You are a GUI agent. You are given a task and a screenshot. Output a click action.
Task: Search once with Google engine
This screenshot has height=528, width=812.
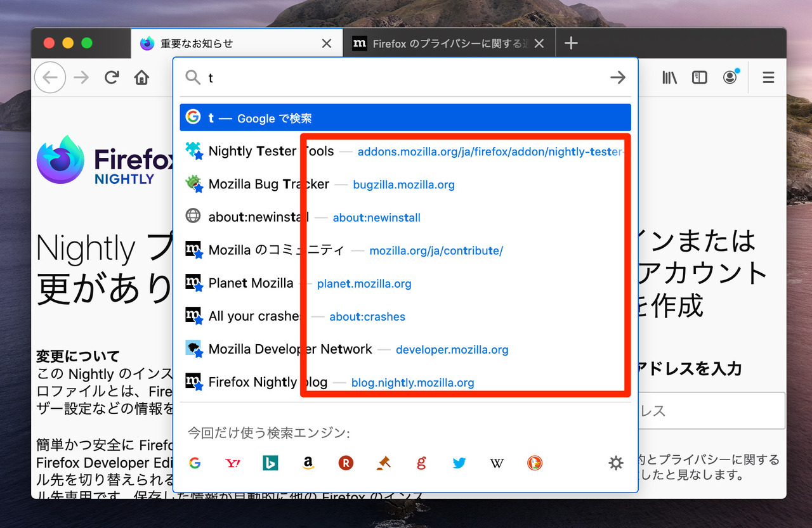(195, 463)
